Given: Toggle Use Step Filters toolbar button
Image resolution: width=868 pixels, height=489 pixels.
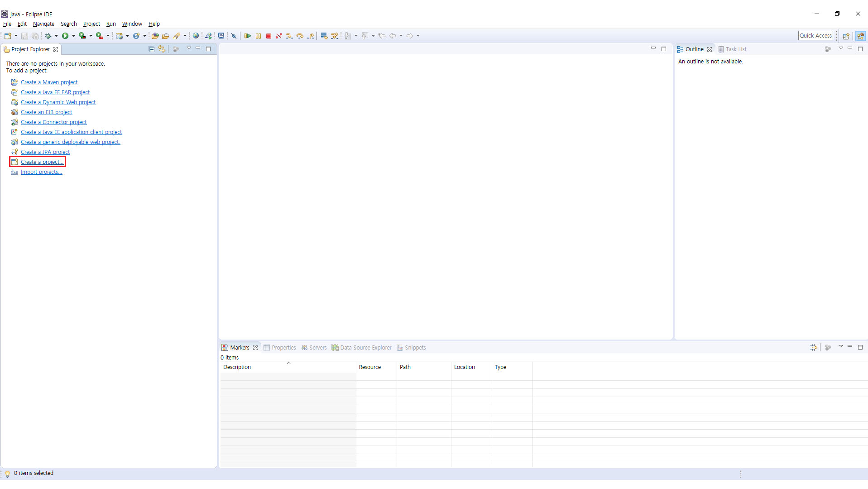Looking at the screenshot, I should pyautogui.click(x=335, y=36).
